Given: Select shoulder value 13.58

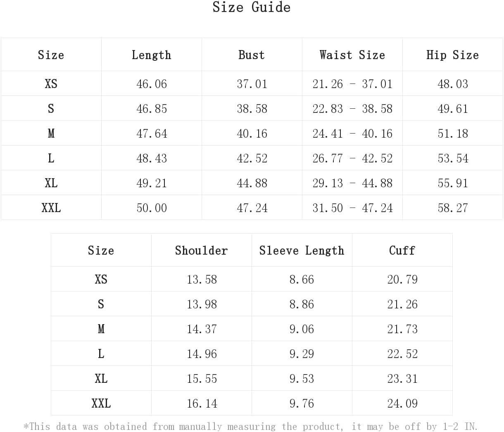Looking at the screenshot, I should [x=202, y=279].
